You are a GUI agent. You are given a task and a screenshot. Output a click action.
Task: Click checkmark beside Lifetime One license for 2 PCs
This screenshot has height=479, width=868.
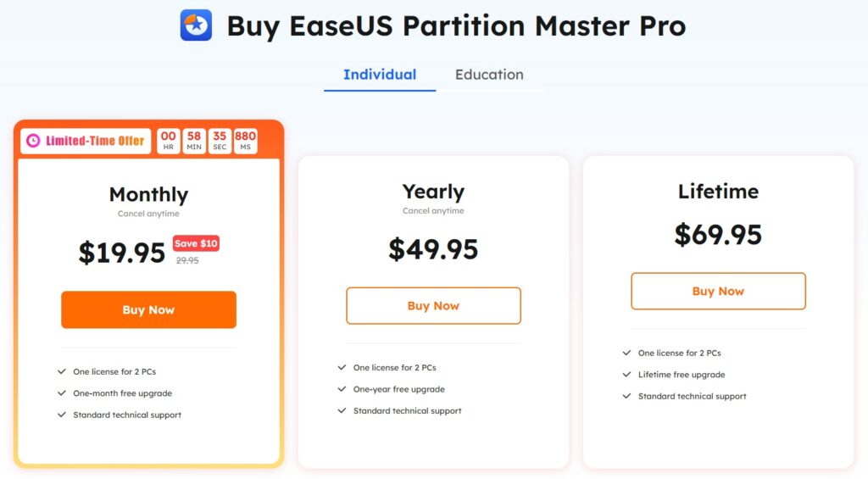point(627,353)
